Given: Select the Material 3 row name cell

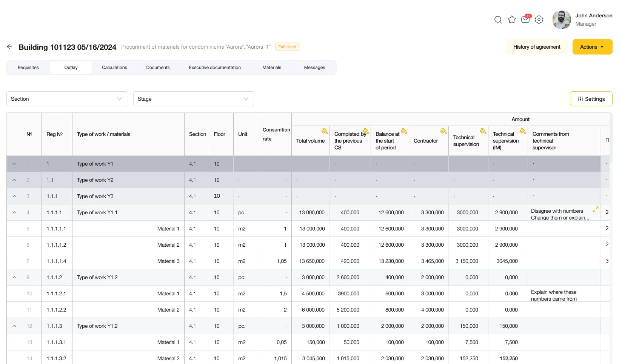Looking at the screenshot, I should point(128,261).
